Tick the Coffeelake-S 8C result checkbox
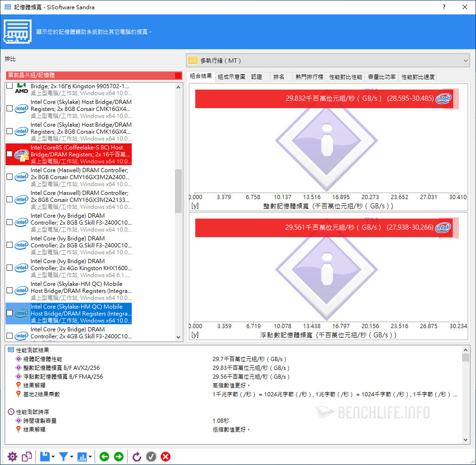 click(x=10, y=154)
